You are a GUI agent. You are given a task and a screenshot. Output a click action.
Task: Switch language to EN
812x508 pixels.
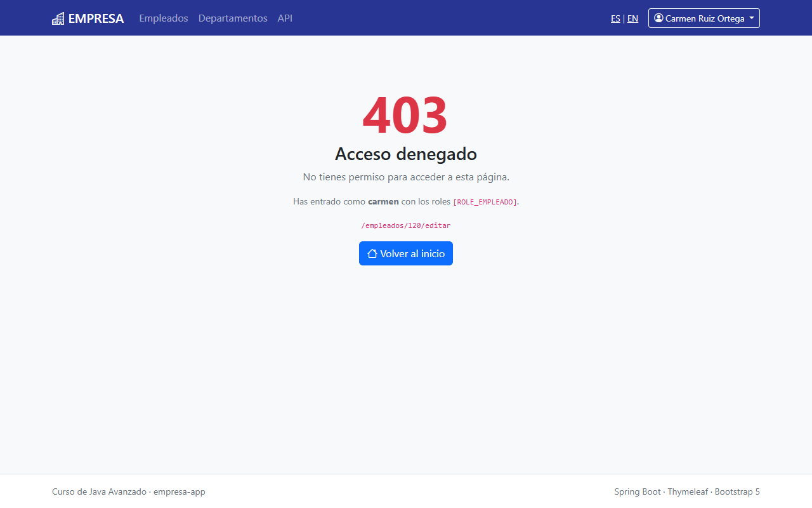tap(632, 18)
